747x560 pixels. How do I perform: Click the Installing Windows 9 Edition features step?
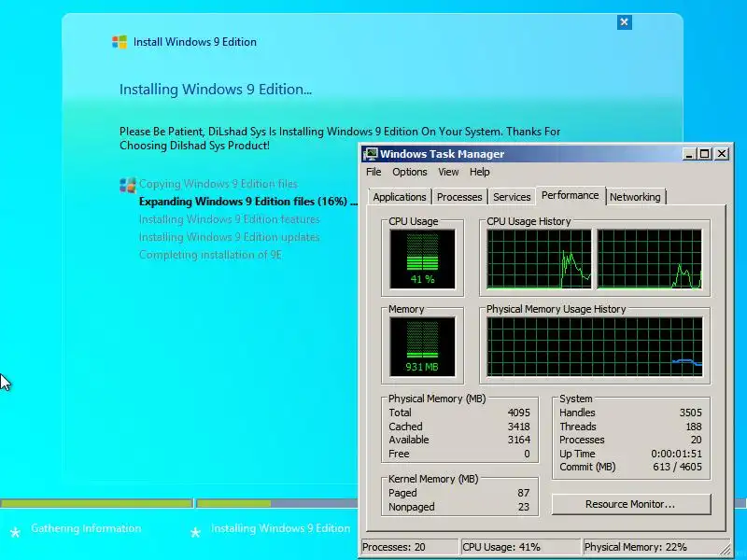click(x=229, y=219)
